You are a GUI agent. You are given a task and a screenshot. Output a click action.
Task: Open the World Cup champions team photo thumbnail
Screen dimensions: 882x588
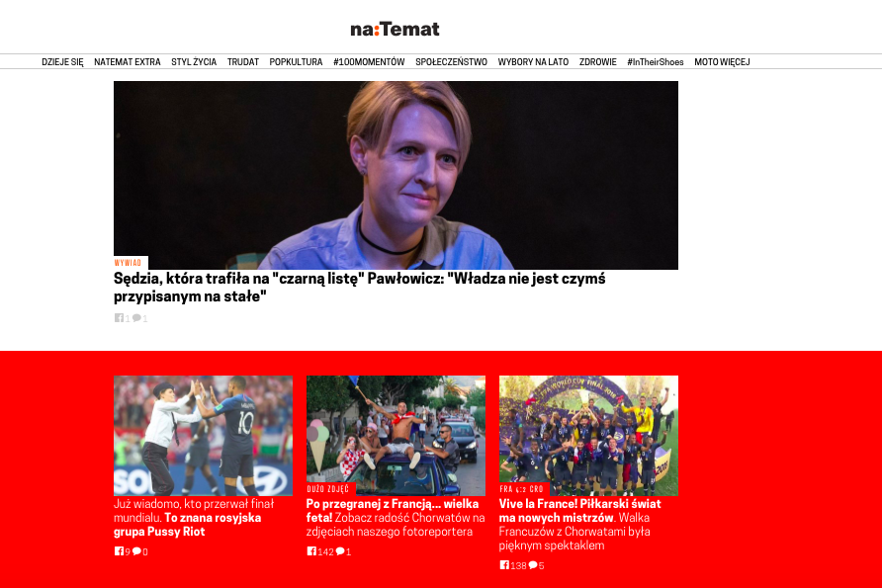click(x=588, y=436)
